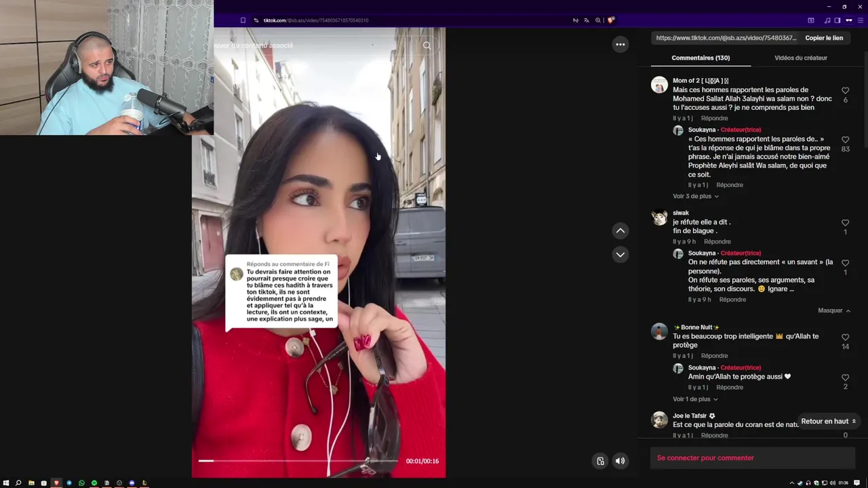The width and height of the screenshot is (868, 488).
Task: Click Soukayna's name on '« Ces hommes' reply
Action: [702, 130]
